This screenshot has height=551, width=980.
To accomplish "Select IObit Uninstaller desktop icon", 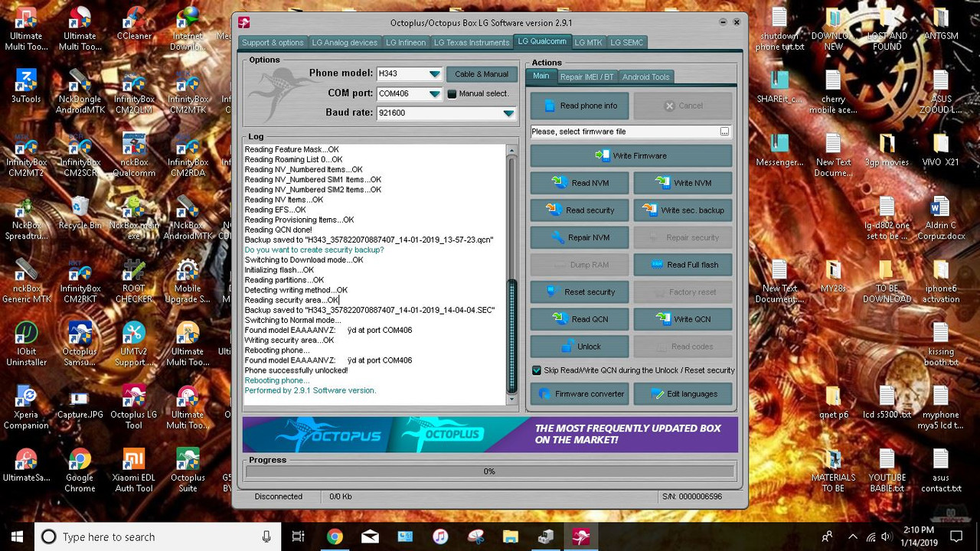I will [x=26, y=344].
